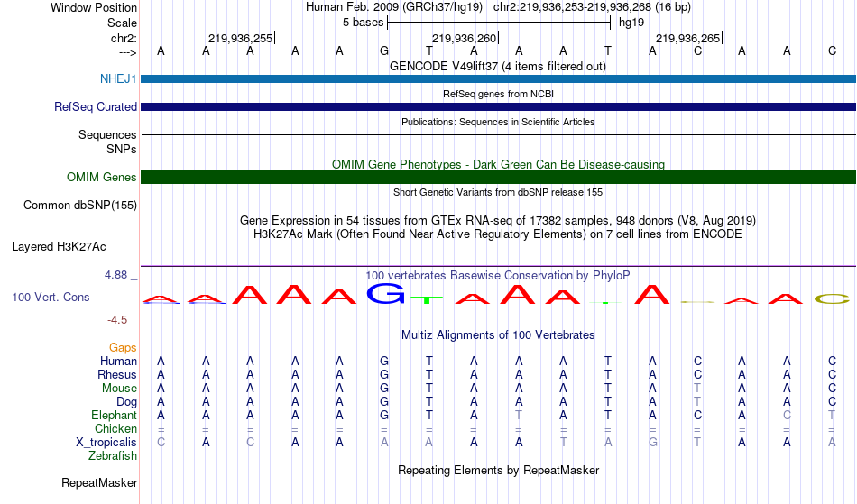Click the Window Position label

[x=94, y=7]
